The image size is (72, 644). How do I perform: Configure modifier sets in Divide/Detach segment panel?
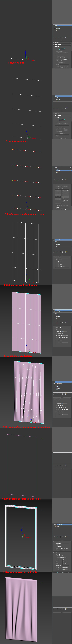pos(66,180)
